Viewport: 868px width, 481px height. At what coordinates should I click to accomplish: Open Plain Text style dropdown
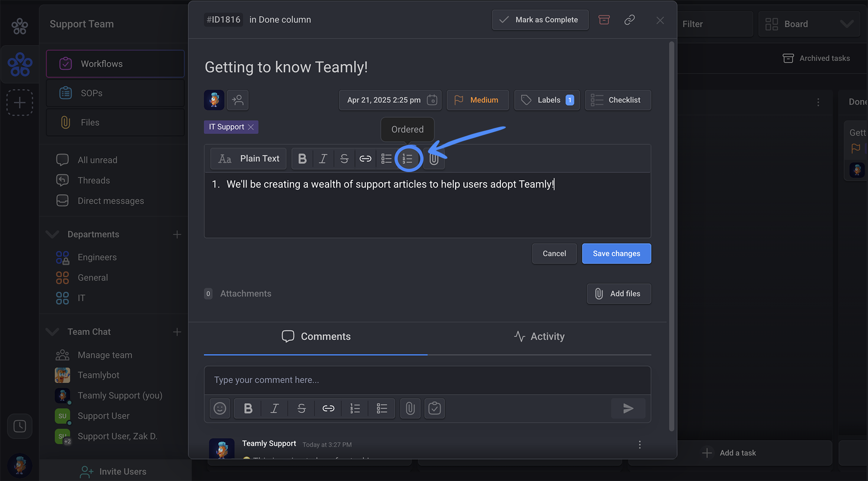coord(248,159)
